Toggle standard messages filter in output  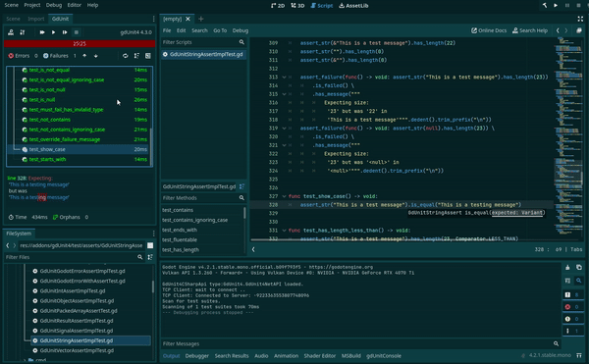click(572, 295)
